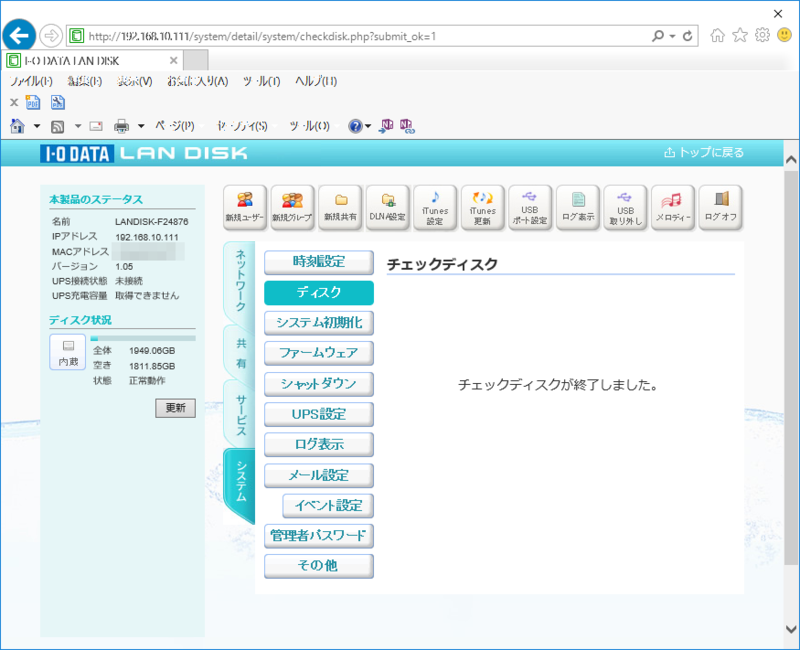Image resolution: width=800 pixels, height=650 pixels.
Task: Click the USB remove shortcut icon
Action: (626, 208)
